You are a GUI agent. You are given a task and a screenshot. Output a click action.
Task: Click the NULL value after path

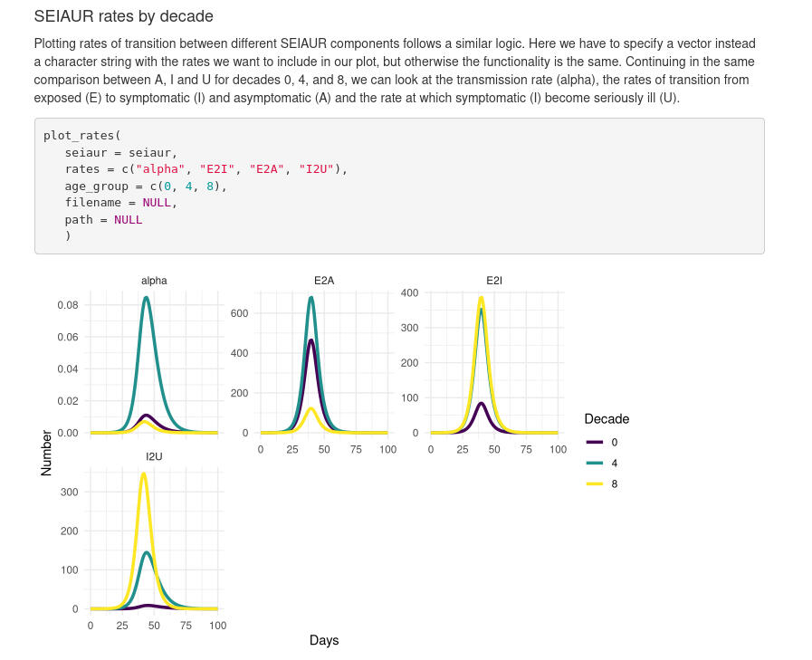pos(128,220)
